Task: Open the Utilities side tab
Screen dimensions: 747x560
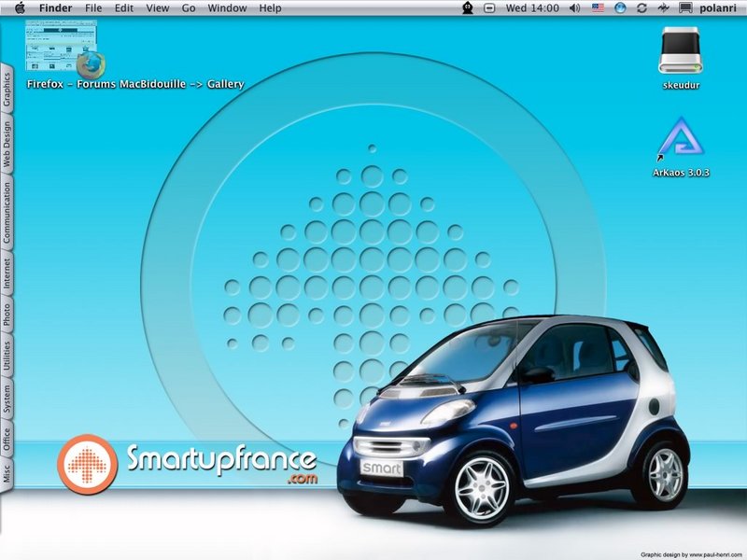Action: pyautogui.click(x=7, y=356)
